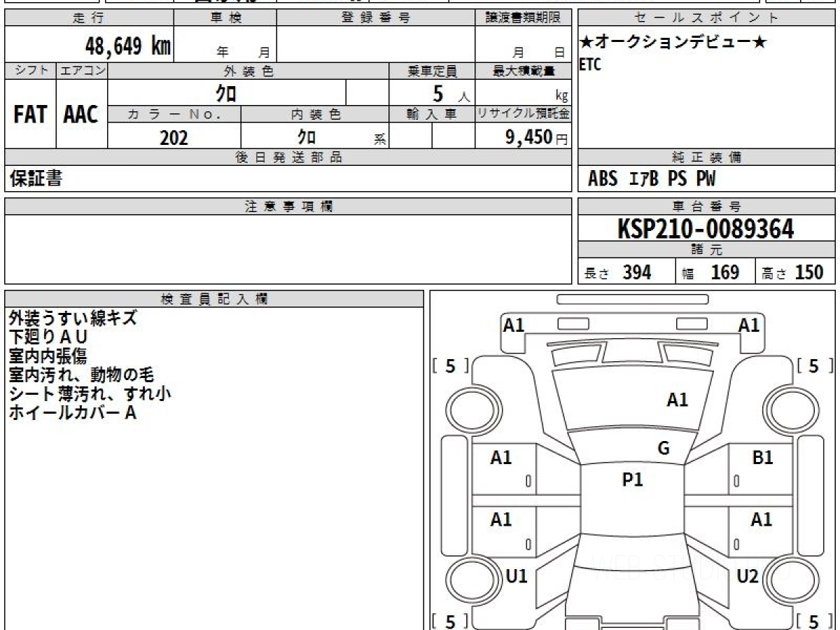Image resolution: width=840 pixels, height=630 pixels.
Task: Select the FAT shift value
Action: click(x=30, y=114)
